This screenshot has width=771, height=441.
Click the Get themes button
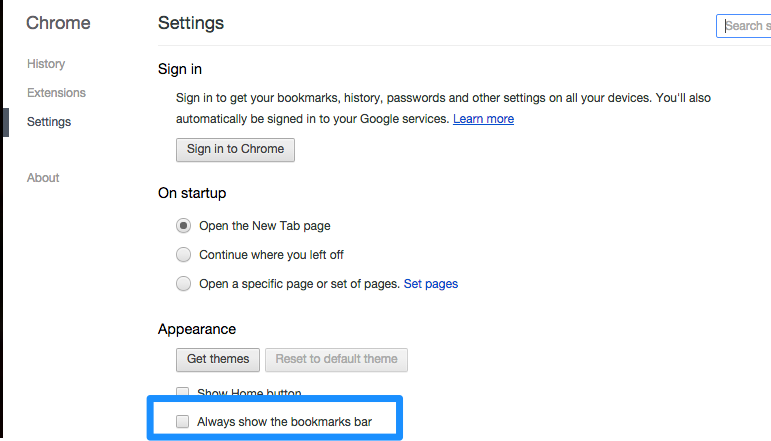[x=218, y=359]
